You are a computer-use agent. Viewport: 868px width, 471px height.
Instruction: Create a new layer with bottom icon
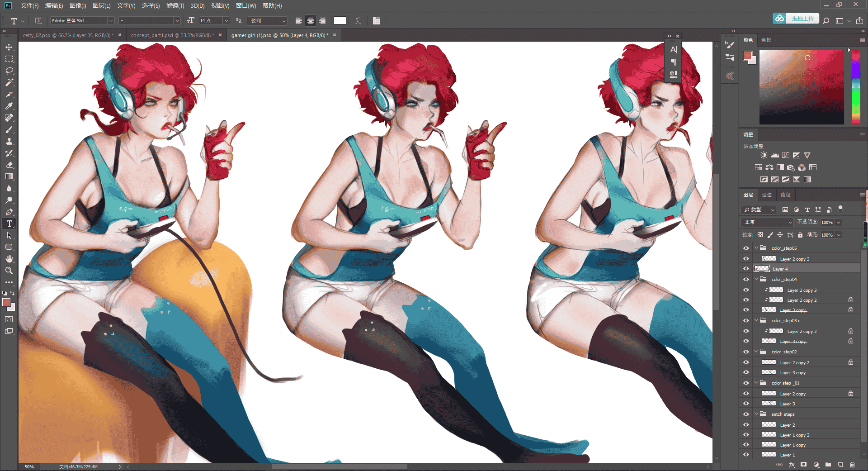(x=840, y=465)
